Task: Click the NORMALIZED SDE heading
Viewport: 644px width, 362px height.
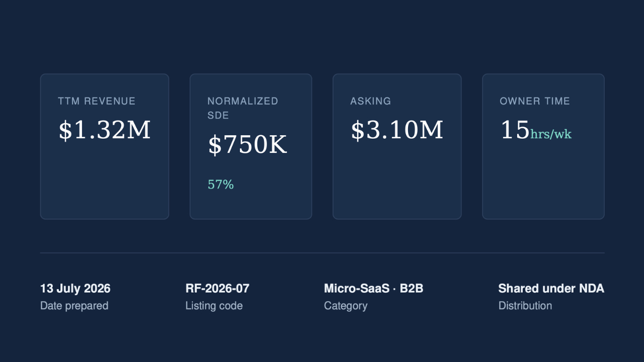Action: [243, 108]
